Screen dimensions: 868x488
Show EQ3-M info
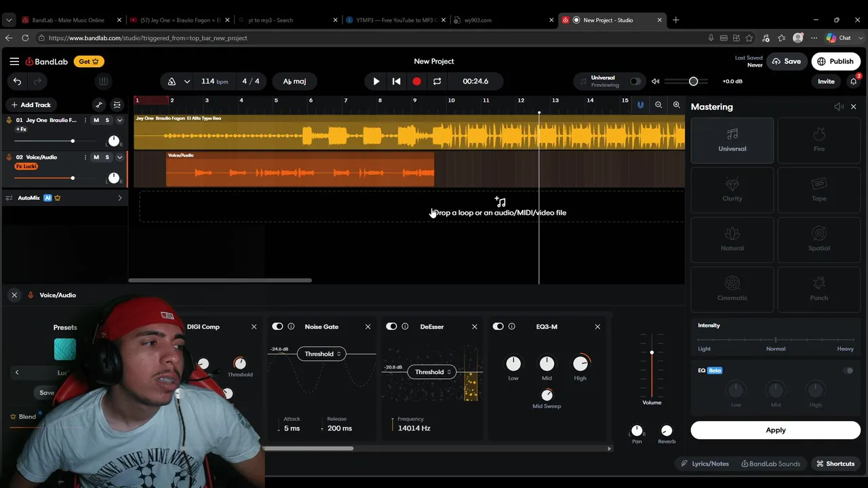[511, 327]
